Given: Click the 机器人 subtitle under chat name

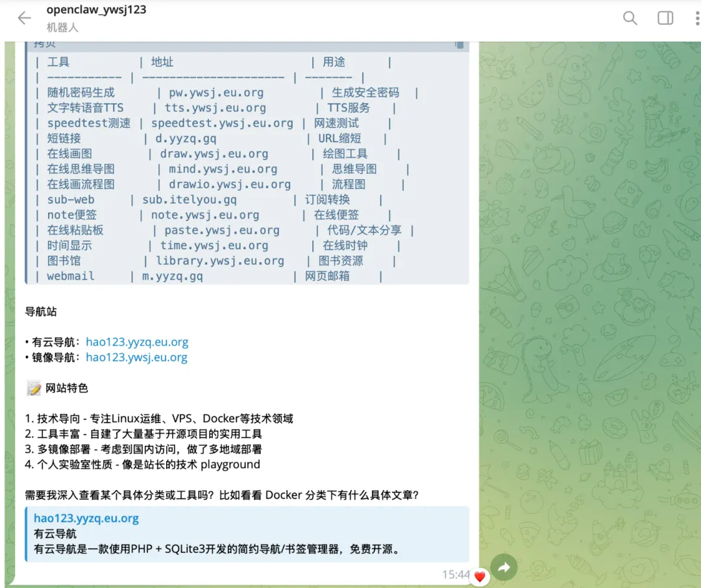Looking at the screenshot, I should (62, 28).
